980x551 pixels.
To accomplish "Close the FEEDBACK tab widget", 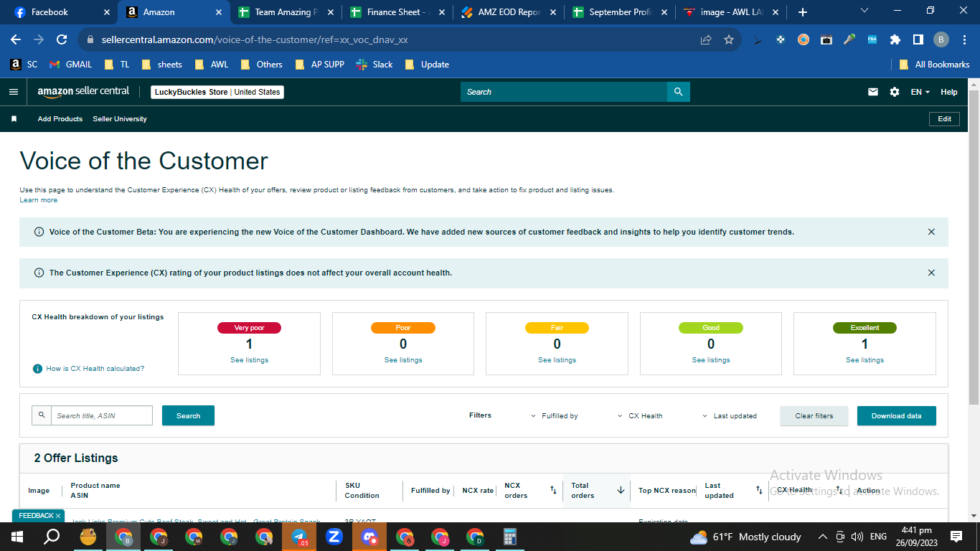I will [x=60, y=516].
